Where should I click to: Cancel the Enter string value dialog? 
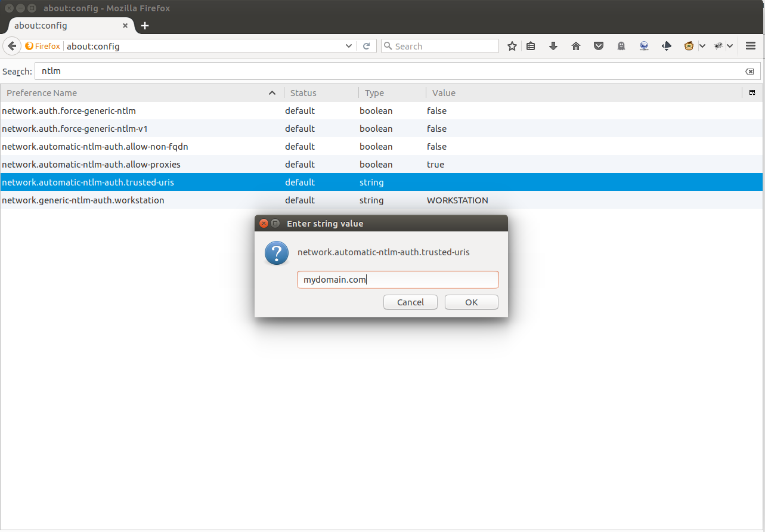[410, 302]
